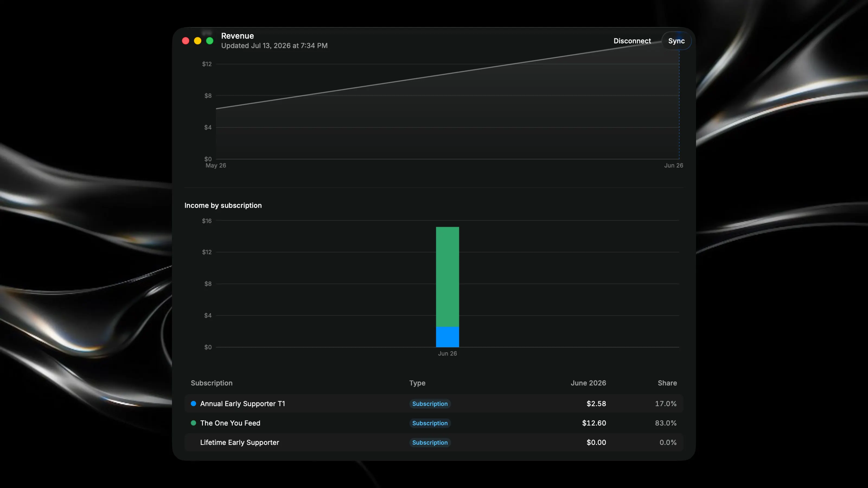
Task: Click the dashed Jun 26 marker line in revenue chart
Action: tap(679, 104)
